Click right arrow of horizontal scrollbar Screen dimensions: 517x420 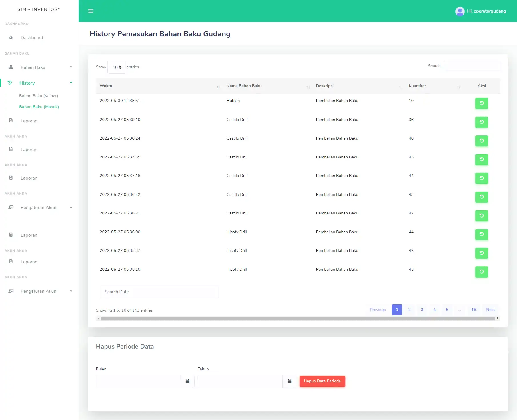498,319
